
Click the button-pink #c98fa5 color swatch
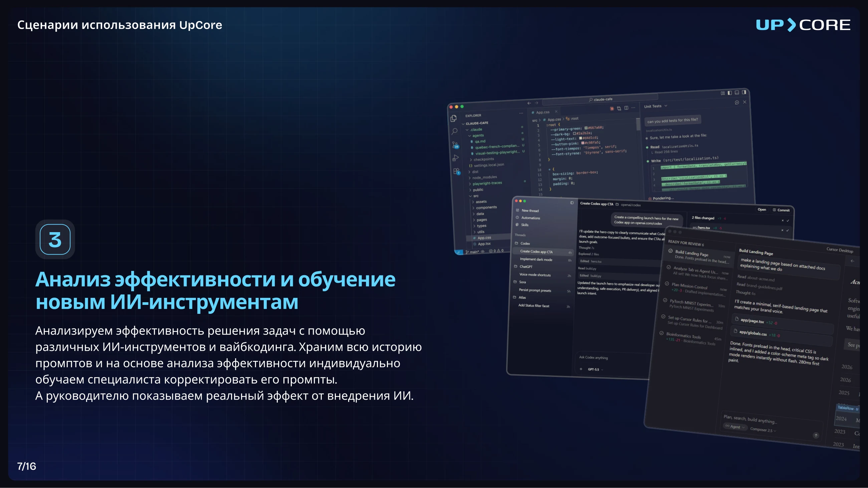coord(583,143)
